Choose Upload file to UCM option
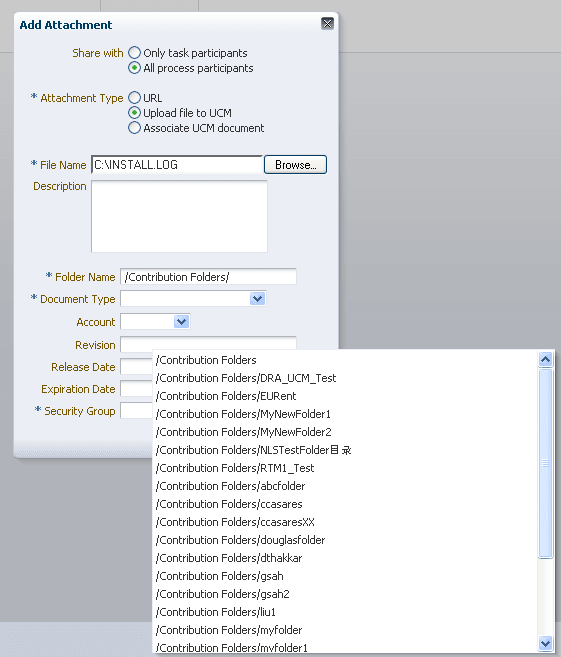 coord(134,113)
